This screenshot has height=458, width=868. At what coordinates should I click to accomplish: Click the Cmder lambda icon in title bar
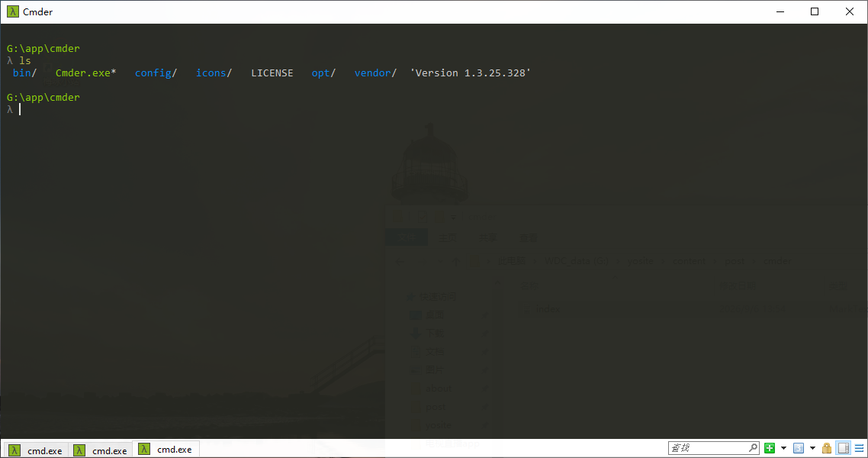[13, 11]
